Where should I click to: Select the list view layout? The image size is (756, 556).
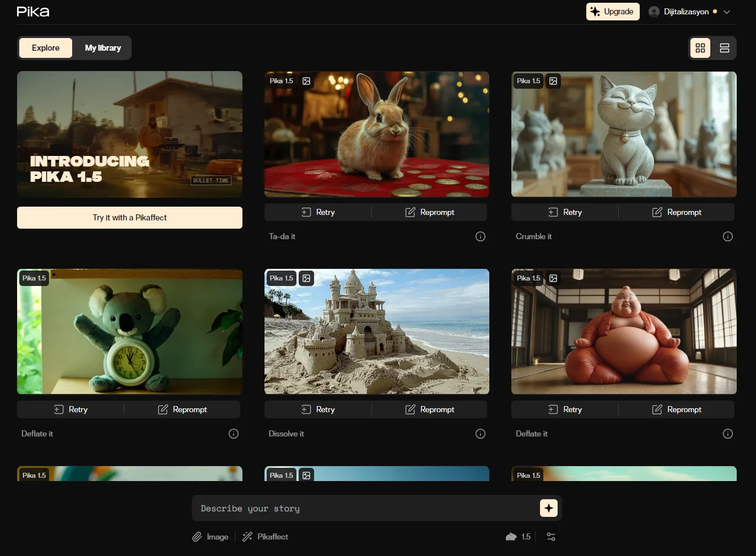click(x=725, y=48)
